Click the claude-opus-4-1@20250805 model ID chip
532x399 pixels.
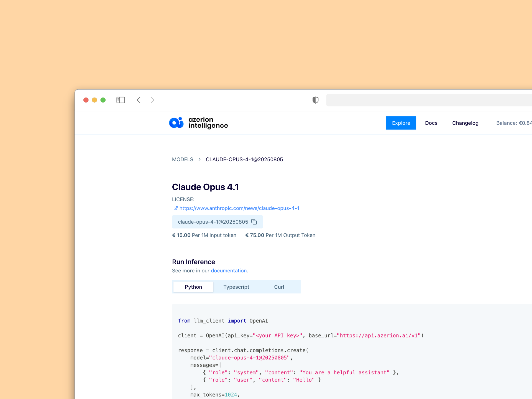pos(217,222)
